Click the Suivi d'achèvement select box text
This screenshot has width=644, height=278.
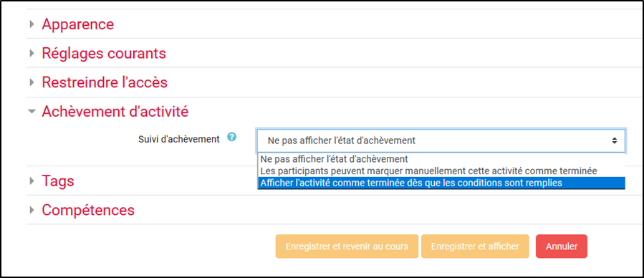pyautogui.click(x=341, y=141)
